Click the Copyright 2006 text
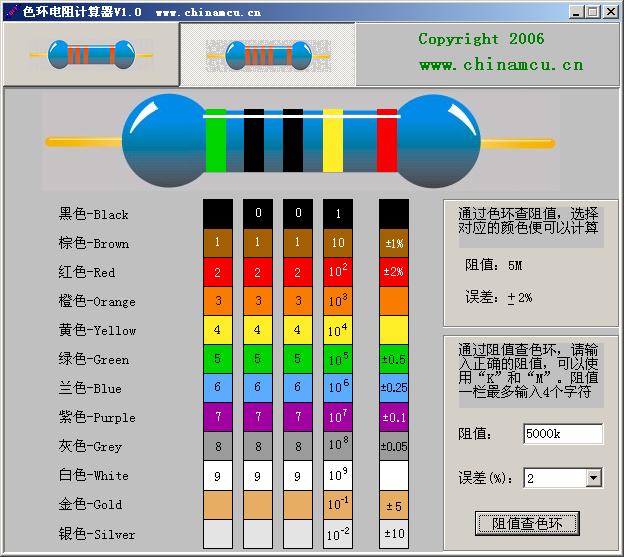This screenshot has width=624, height=557. pyautogui.click(x=481, y=39)
